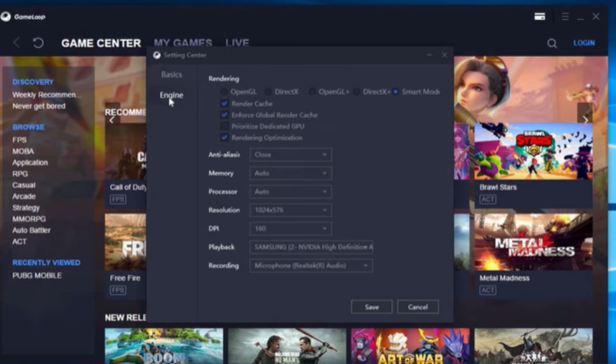Open the Recording microphone dropdown
This screenshot has width=616, height=364.
[x=311, y=265]
